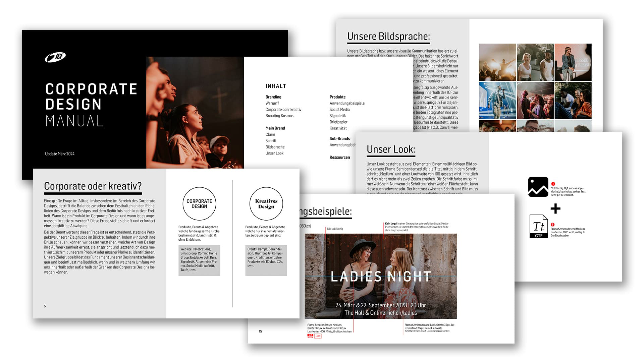This screenshot has height=362, width=644.
Task: Click the Corporate Design circle badge
Action: pos(199,204)
